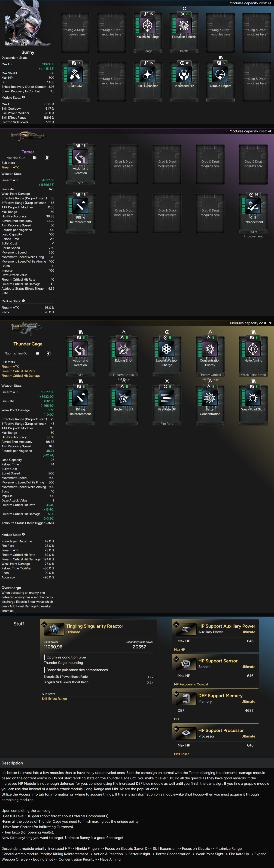Select the Focus on Electric module icon

184,25
